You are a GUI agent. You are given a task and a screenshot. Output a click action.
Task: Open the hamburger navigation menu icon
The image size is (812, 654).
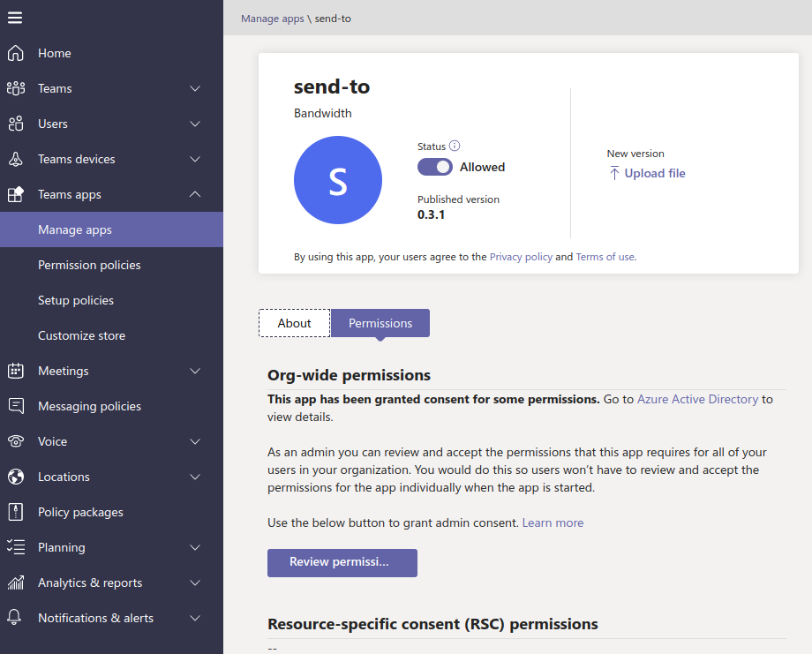click(x=15, y=19)
